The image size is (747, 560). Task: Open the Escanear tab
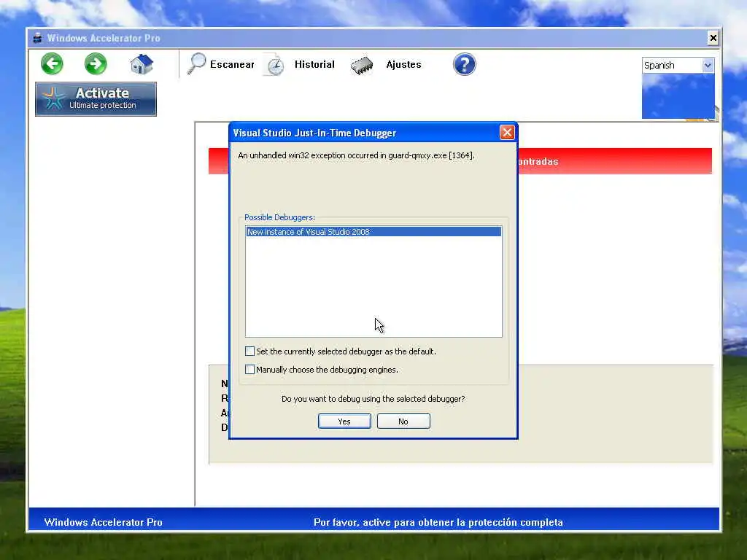(232, 64)
